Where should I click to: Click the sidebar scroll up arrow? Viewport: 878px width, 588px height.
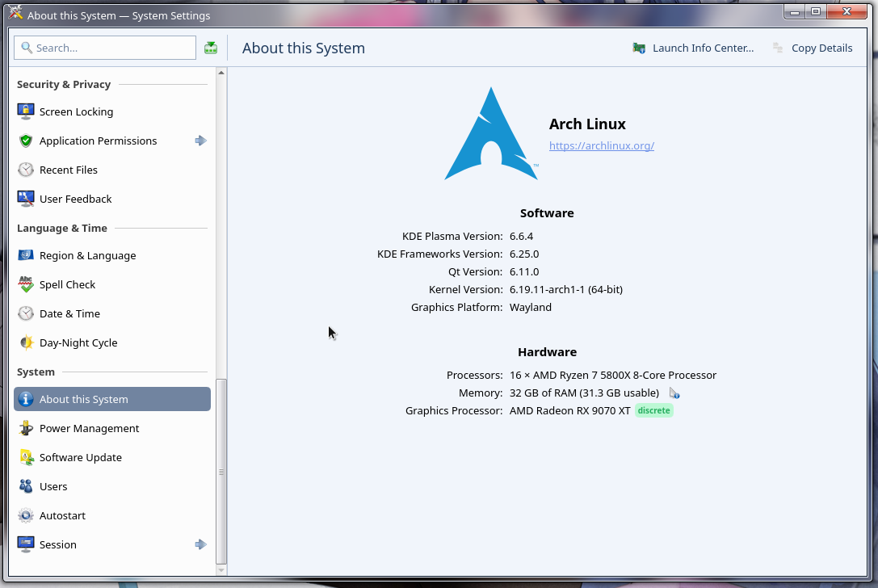221,73
